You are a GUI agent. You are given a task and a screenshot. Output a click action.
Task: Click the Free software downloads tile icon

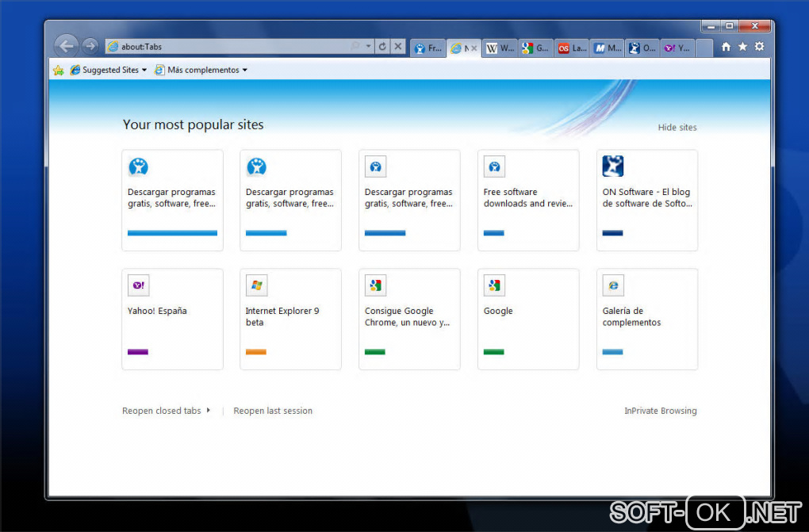494,166
